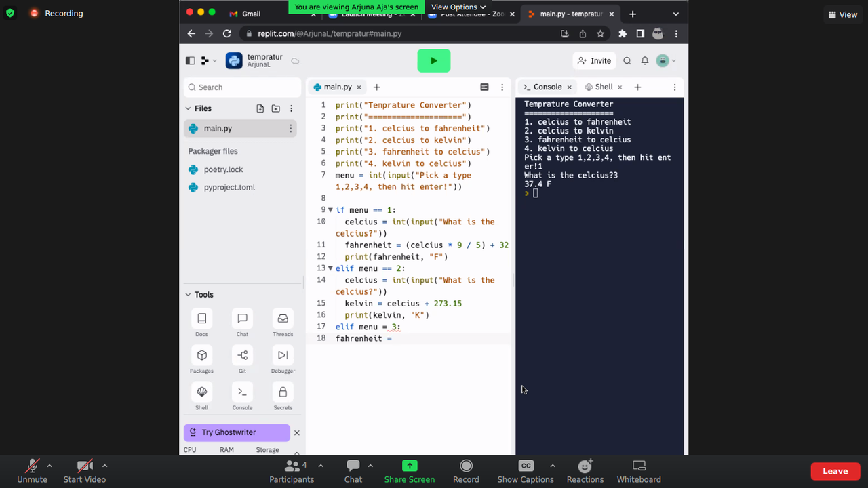
Task: Dismiss the Ghostwriter banner
Action: click(x=296, y=432)
